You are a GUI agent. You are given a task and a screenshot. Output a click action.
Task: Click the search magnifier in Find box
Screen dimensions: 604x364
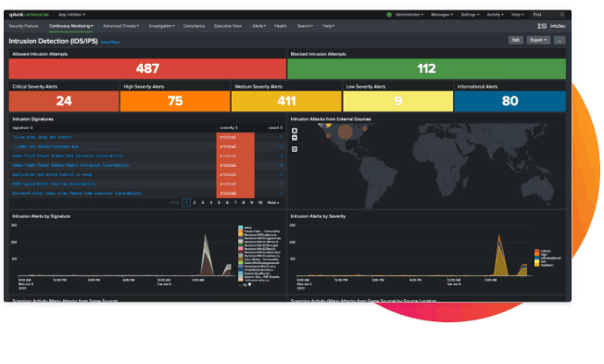click(561, 15)
